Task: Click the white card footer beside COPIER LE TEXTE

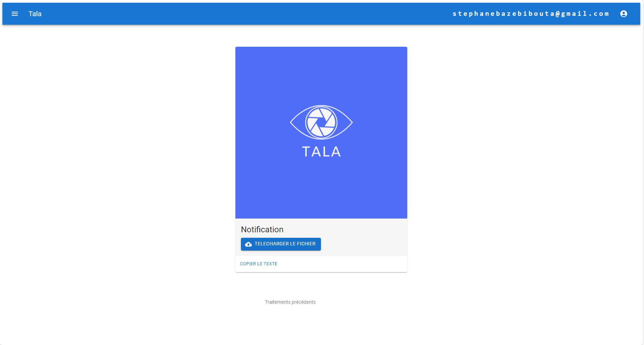Action: (344, 264)
